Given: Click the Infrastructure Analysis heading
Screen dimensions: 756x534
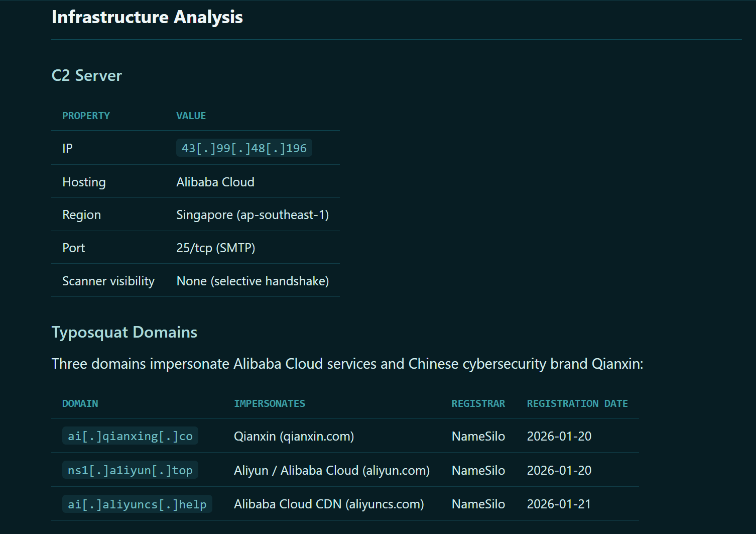Looking at the screenshot, I should point(147,17).
